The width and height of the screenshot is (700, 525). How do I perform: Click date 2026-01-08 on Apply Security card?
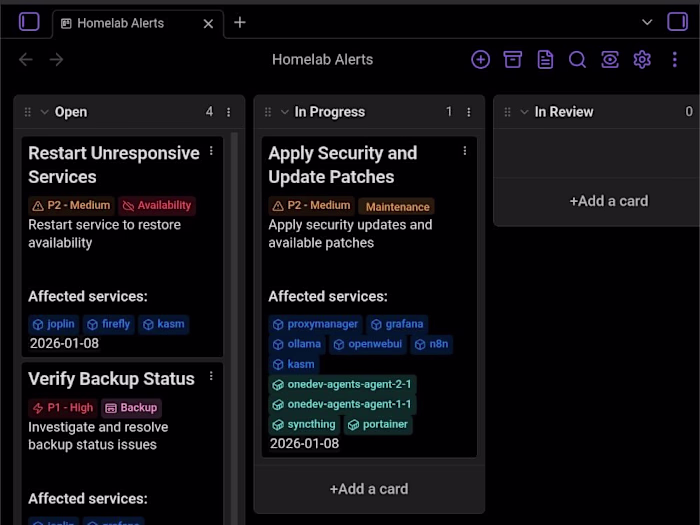304,444
